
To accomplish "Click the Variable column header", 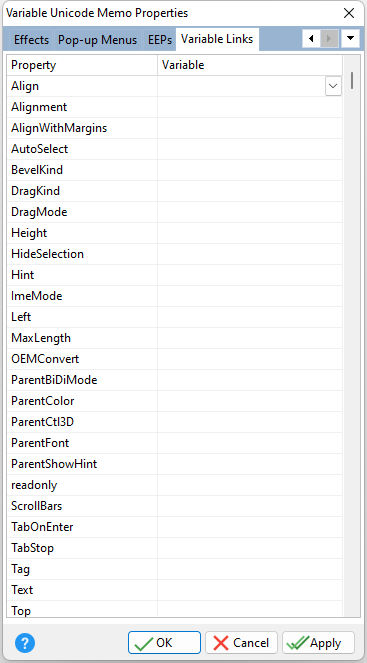I will 250,65.
